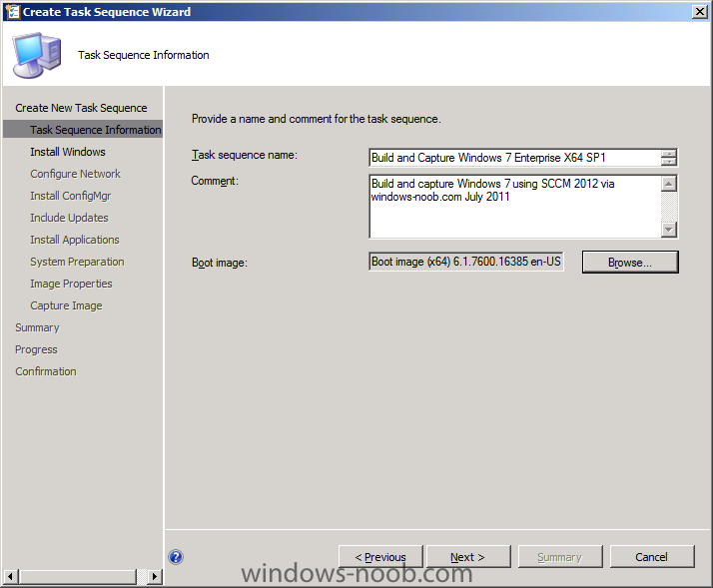Cancel the wizard
The width and height of the screenshot is (713, 588).
652,557
